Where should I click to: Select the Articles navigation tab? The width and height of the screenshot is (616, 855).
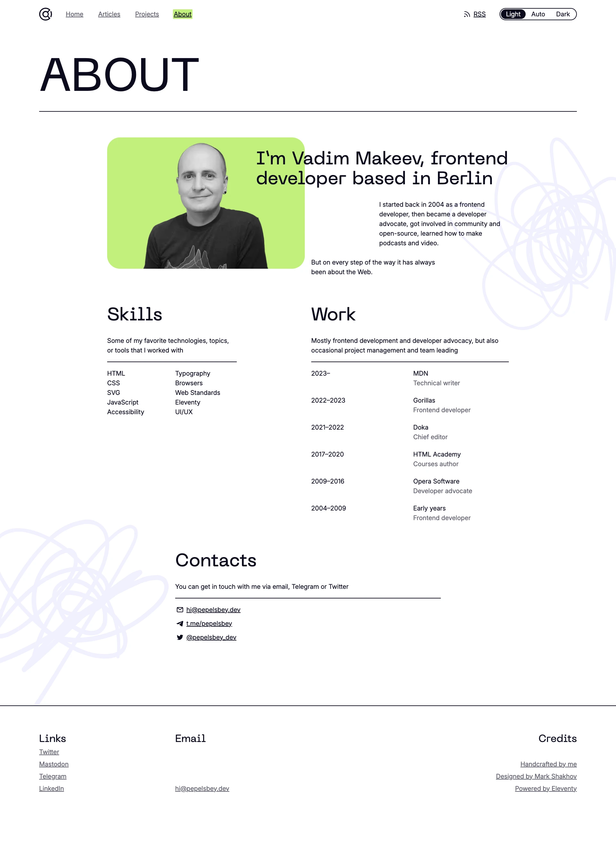109,14
